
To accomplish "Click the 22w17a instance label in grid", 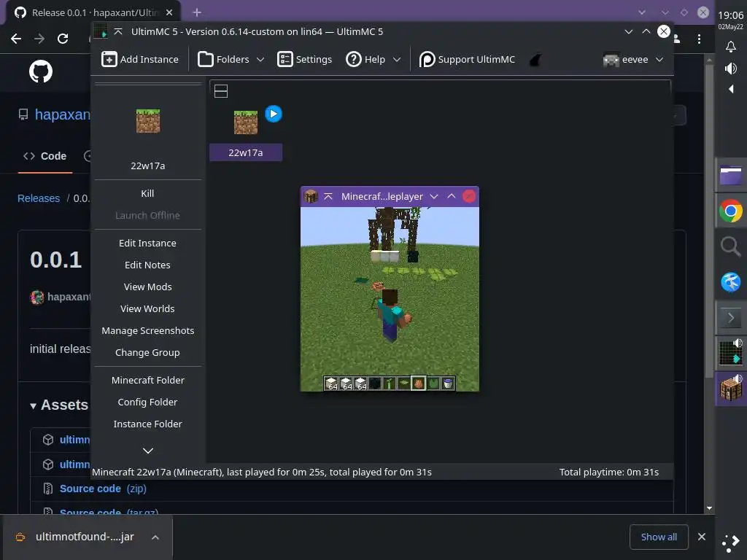I will (246, 152).
